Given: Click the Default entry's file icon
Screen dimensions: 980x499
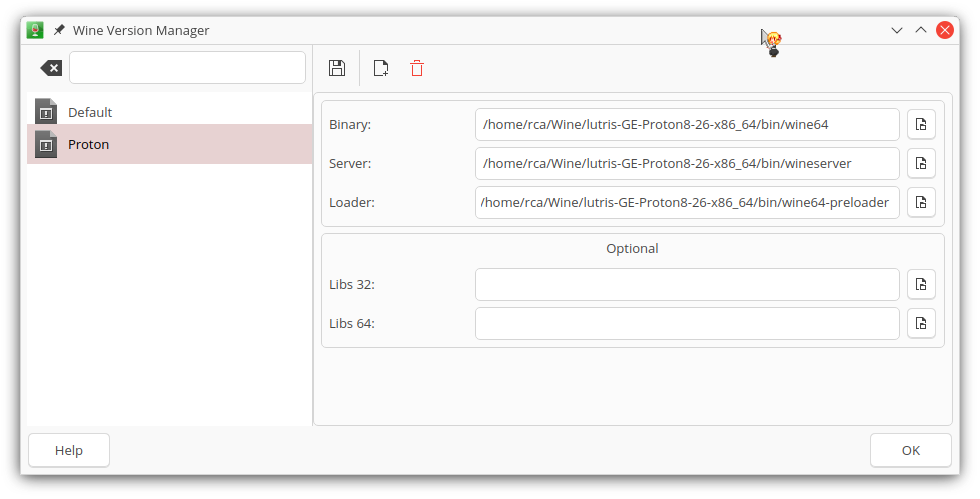Looking at the screenshot, I should [x=46, y=112].
